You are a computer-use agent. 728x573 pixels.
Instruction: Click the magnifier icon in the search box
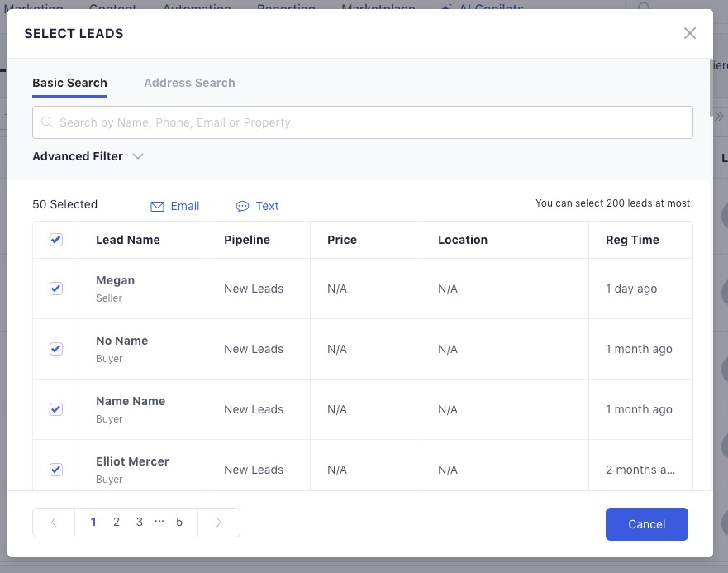[47, 122]
